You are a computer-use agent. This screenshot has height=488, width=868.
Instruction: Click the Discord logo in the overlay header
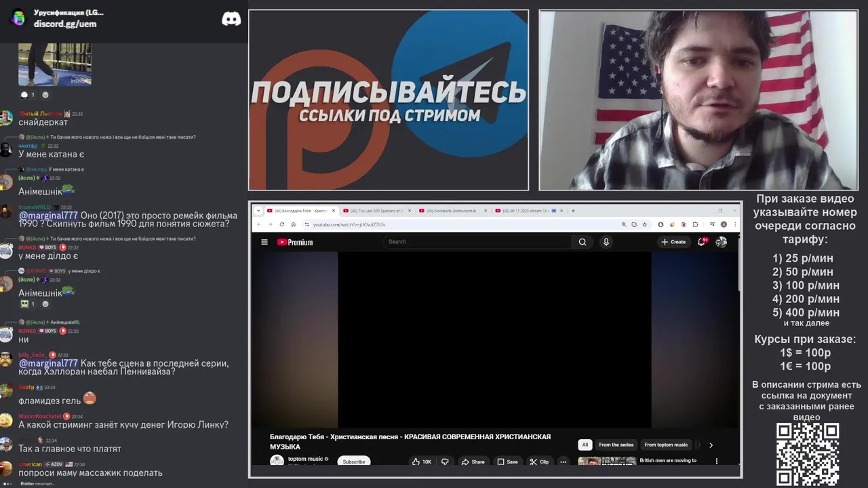[x=231, y=19]
